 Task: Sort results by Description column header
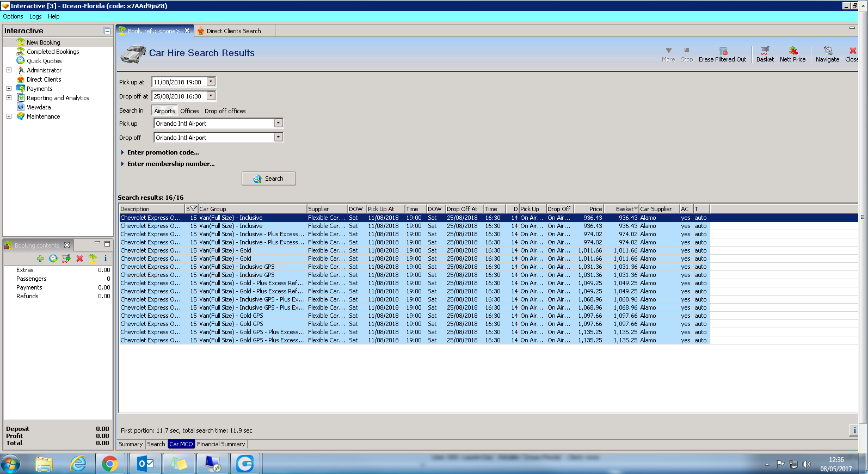tap(152, 209)
